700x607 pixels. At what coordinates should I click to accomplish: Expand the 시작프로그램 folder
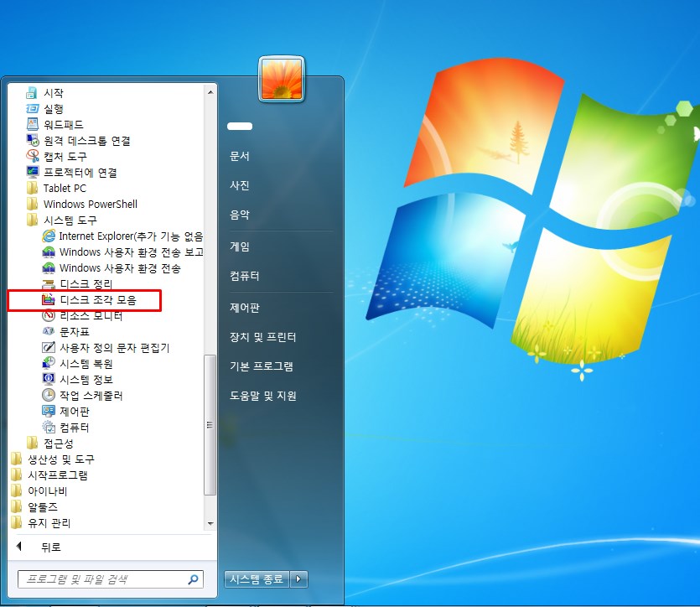coord(49,475)
